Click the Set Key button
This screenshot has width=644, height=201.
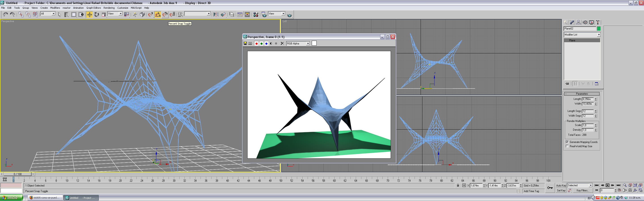pos(561,191)
